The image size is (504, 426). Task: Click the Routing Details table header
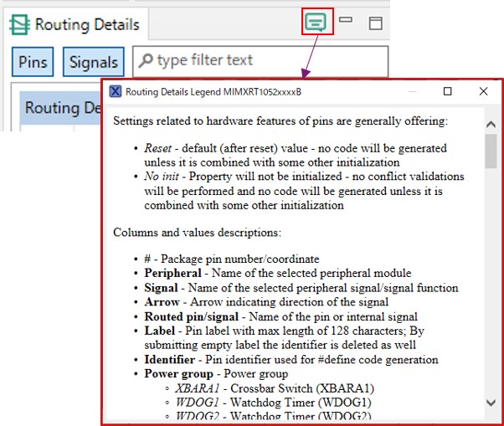coord(61,108)
